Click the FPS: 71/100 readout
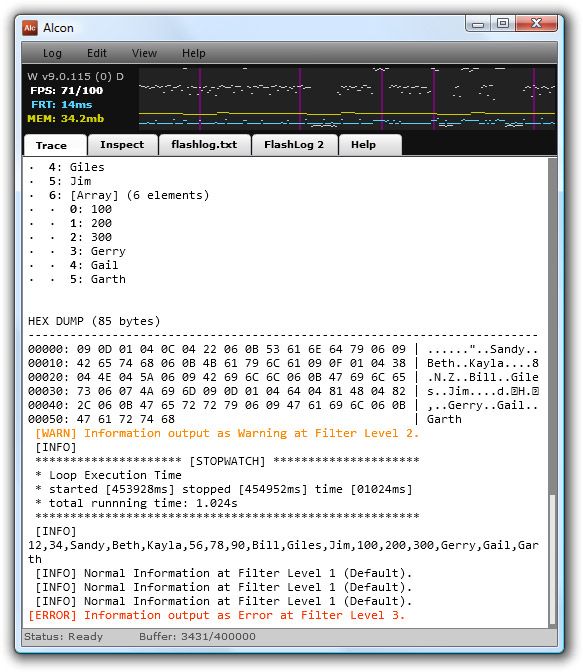Image resolution: width=583 pixels, height=672 pixels. (66, 90)
